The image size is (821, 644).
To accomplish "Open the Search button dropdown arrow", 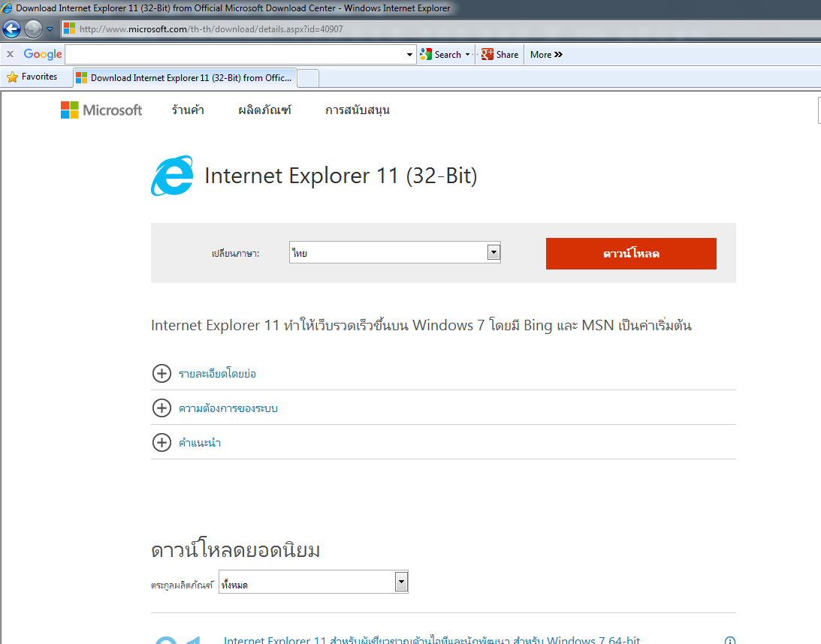I will point(467,54).
